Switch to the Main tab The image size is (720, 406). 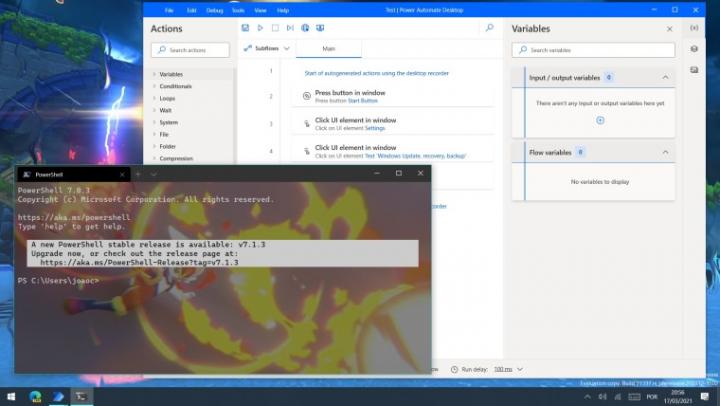coord(329,49)
